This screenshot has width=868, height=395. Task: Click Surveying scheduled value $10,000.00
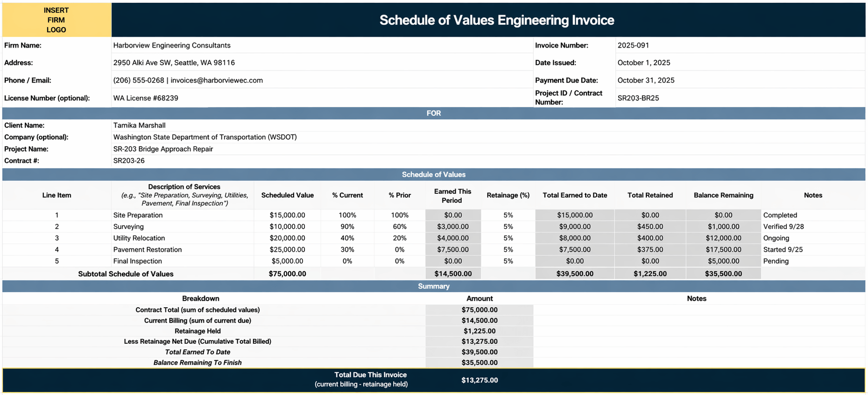[287, 226]
